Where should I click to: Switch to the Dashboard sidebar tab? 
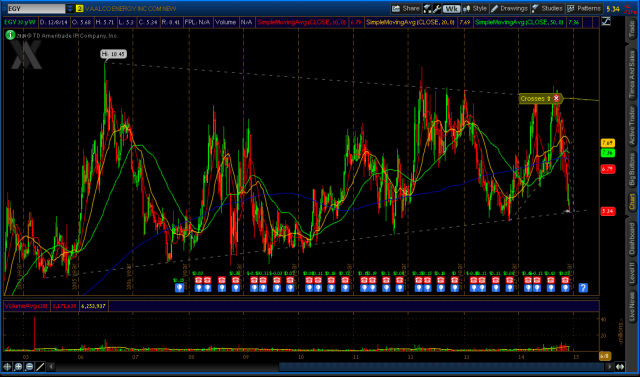point(632,239)
